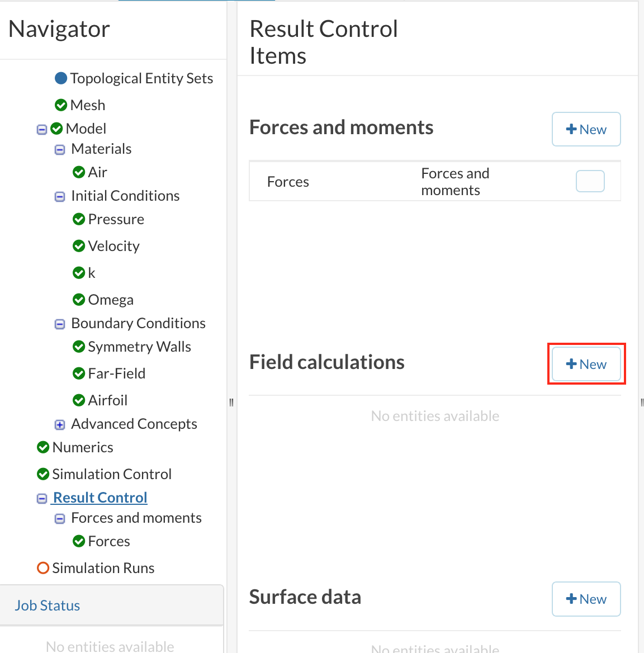Click the orange circle icon next to Simulation Runs
This screenshot has width=644, height=653.
click(43, 568)
